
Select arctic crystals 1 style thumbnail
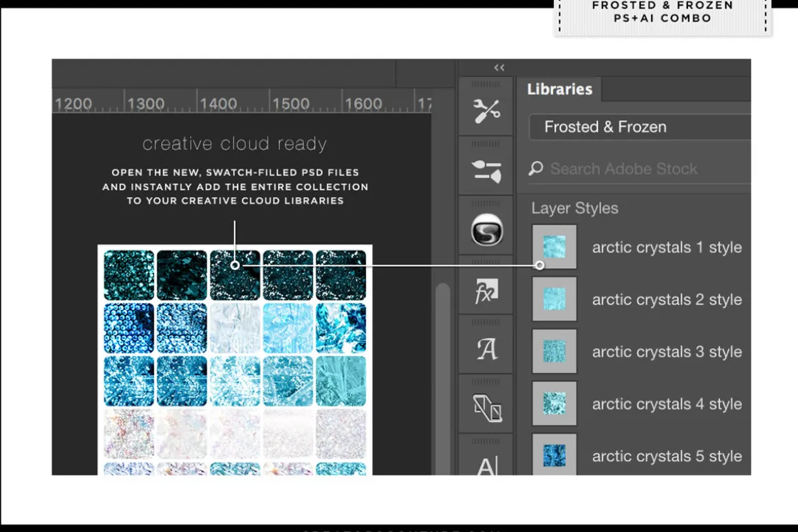coord(554,247)
